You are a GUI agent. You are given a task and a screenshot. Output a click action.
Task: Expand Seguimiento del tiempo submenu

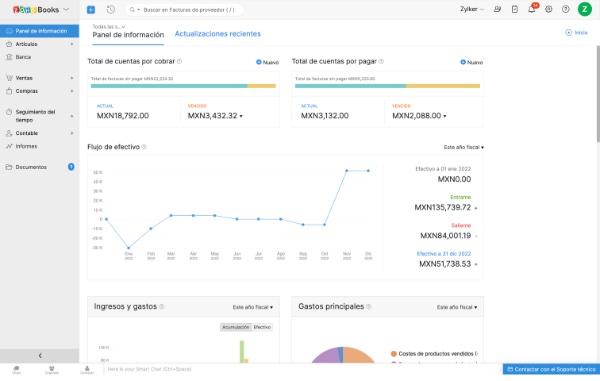72,116
